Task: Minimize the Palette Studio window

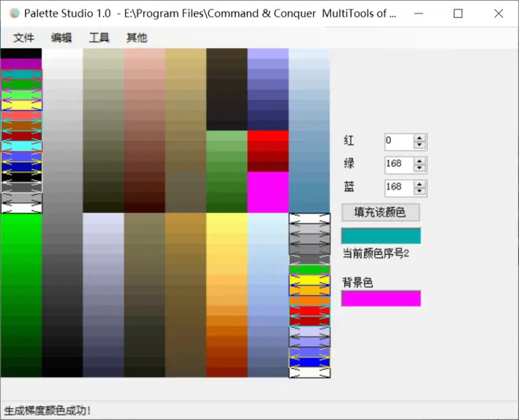Action: click(418, 13)
